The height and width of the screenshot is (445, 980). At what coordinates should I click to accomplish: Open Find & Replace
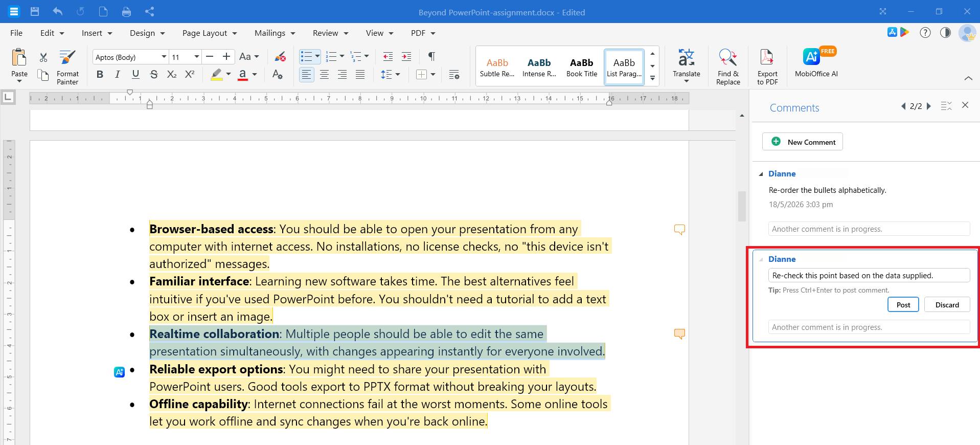coord(728,67)
